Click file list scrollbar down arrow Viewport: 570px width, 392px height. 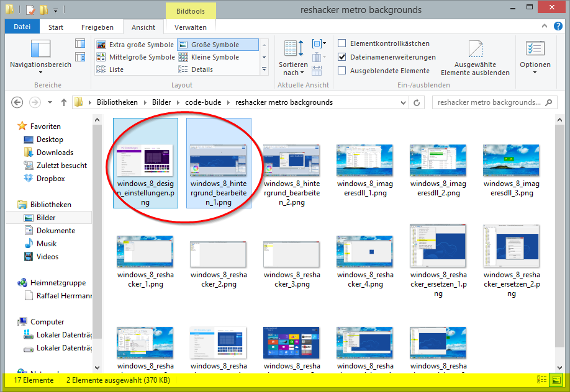pos(559,368)
